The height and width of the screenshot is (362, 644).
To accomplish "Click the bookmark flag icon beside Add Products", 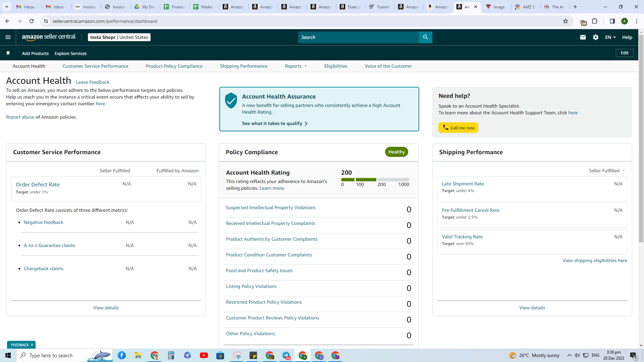I will click(x=8, y=53).
